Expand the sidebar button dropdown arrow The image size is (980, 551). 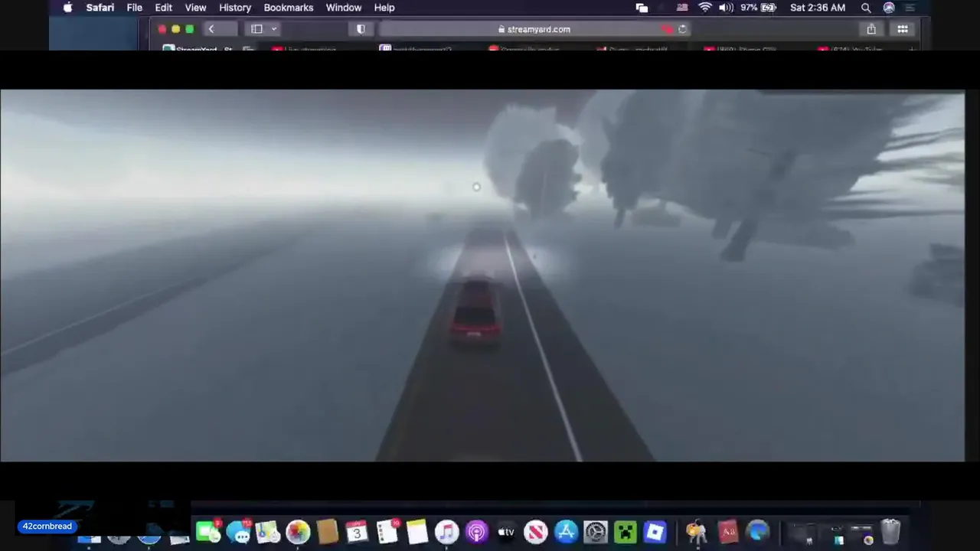tap(273, 29)
